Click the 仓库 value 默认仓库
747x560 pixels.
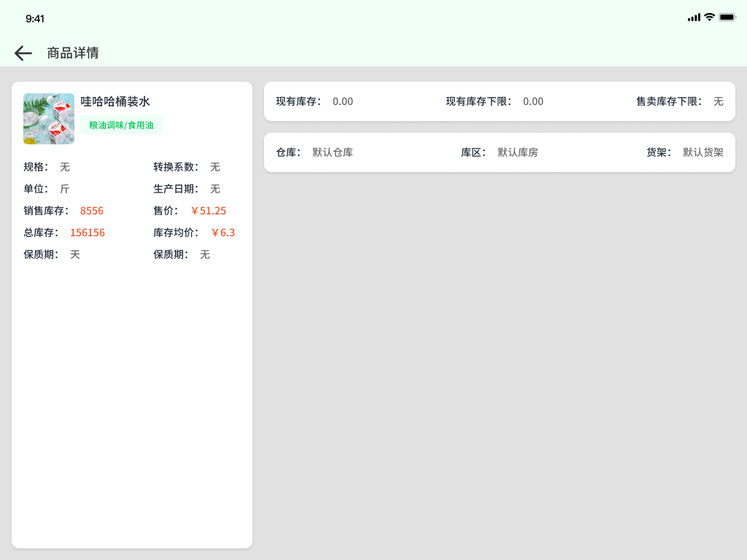pos(333,152)
